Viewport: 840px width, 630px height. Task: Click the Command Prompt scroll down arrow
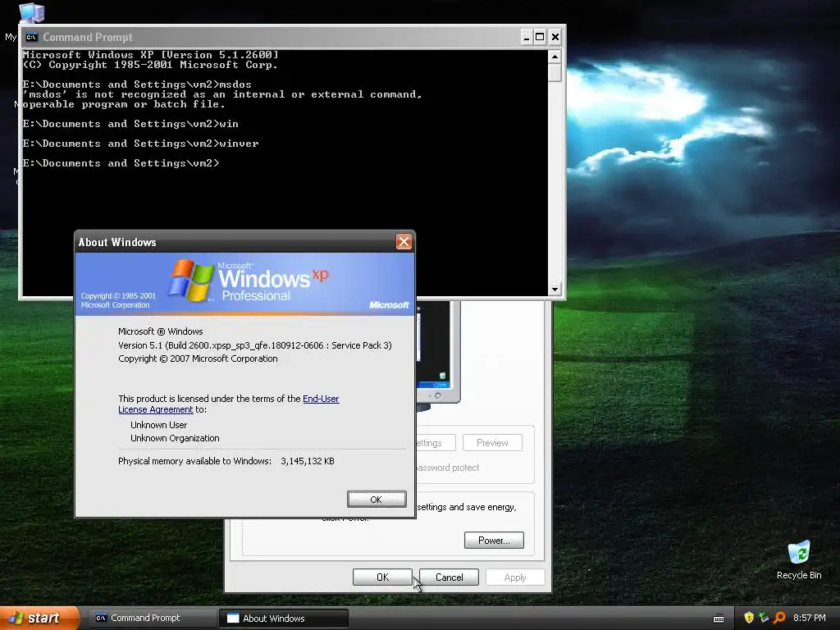point(555,290)
